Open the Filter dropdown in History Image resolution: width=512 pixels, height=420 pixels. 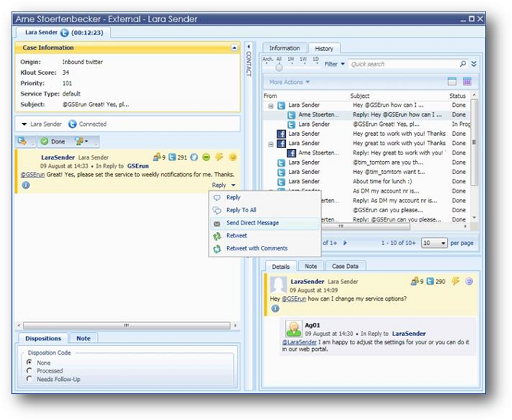(335, 64)
